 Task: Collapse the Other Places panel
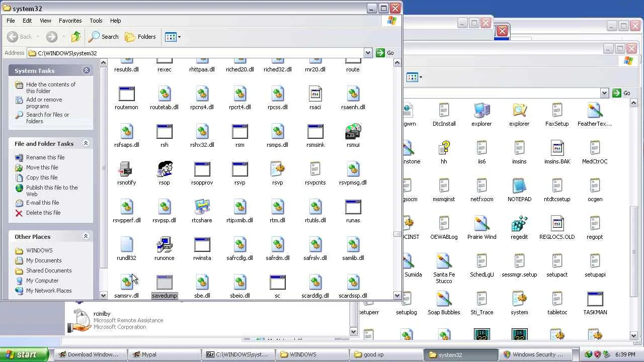(x=86, y=236)
